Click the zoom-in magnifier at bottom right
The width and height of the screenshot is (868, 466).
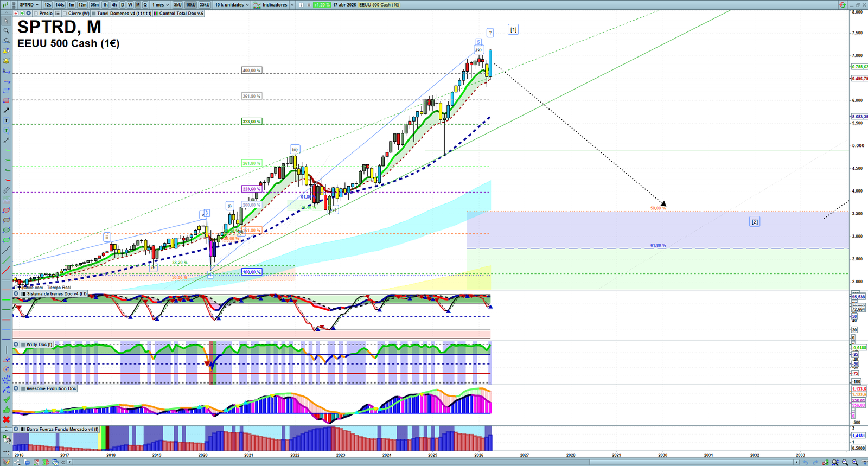click(855, 462)
